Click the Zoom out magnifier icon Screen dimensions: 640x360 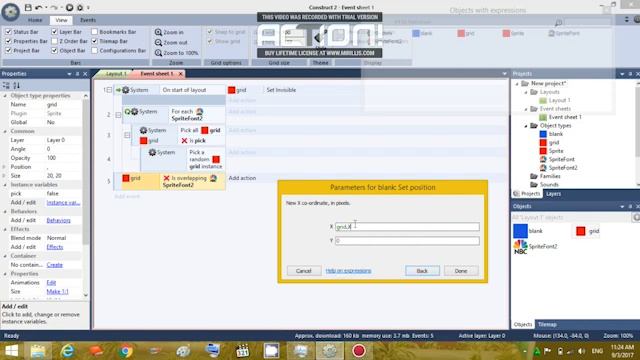click(158, 42)
